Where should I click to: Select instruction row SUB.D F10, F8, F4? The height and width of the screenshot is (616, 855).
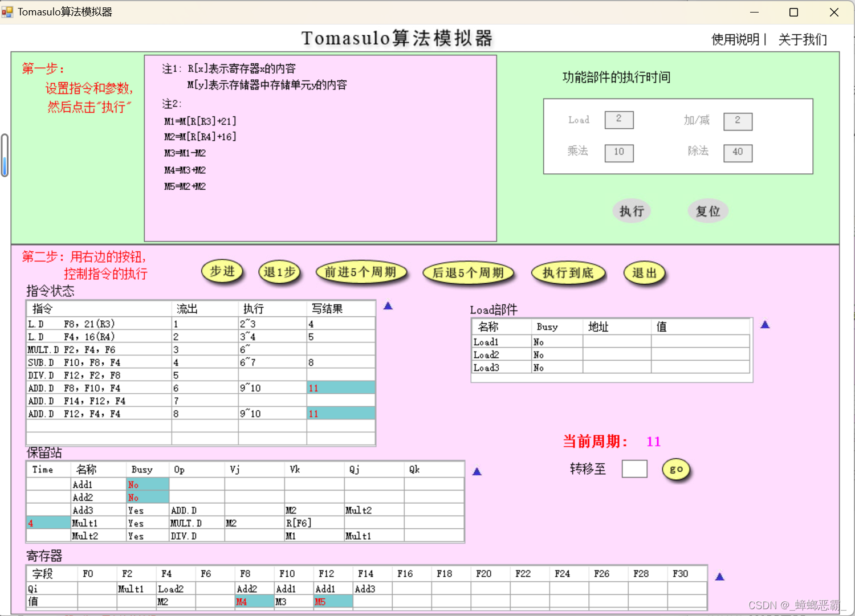[201, 362]
